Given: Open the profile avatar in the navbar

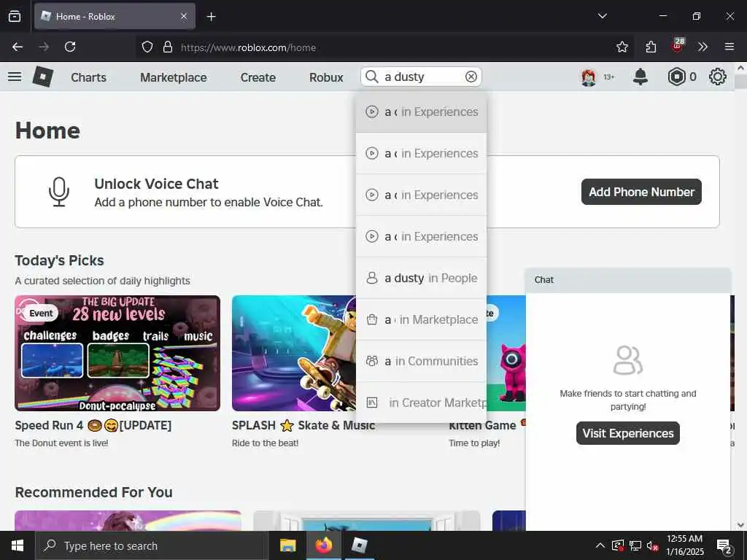Looking at the screenshot, I should click(x=589, y=77).
